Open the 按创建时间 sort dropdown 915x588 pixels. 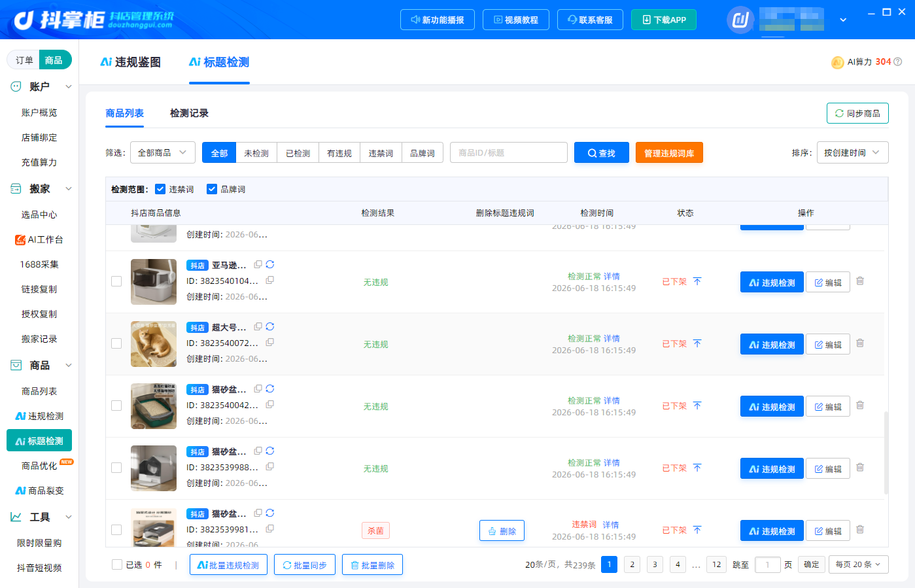click(852, 152)
